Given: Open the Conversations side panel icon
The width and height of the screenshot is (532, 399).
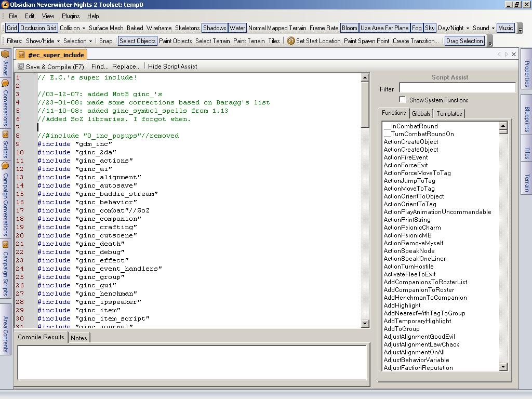Looking at the screenshot, I should click(6, 83).
